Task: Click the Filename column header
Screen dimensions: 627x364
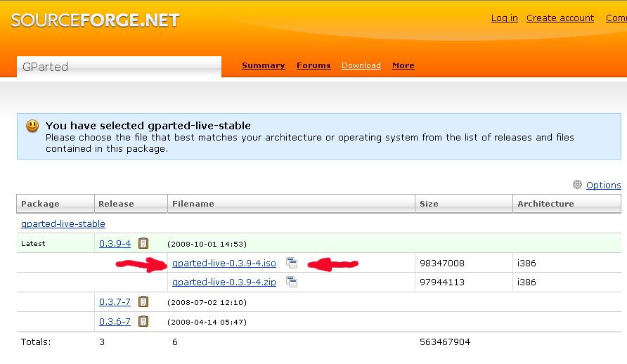Action: (291, 204)
